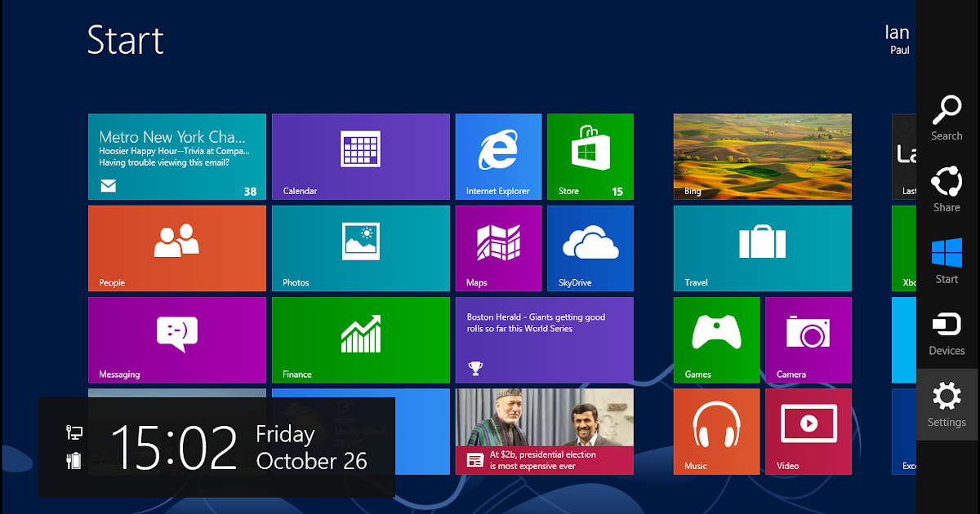Open the Photos tile
This screenshot has height=514, width=980.
[360, 248]
